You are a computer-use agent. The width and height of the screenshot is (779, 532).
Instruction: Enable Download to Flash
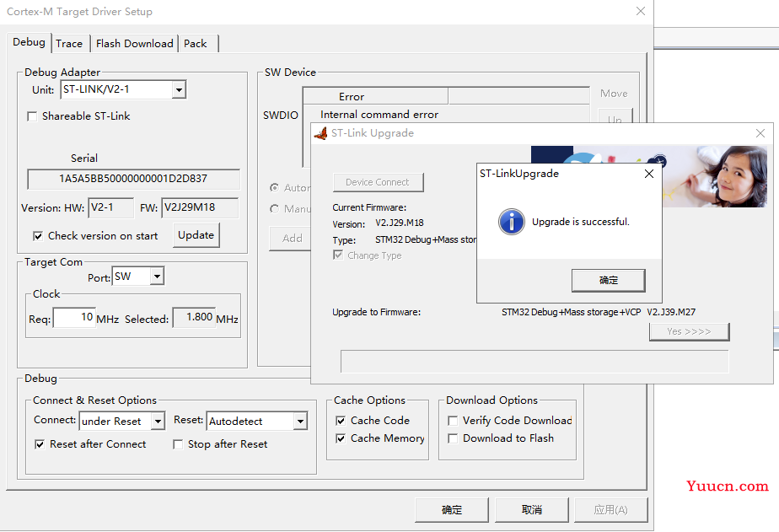click(453, 438)
